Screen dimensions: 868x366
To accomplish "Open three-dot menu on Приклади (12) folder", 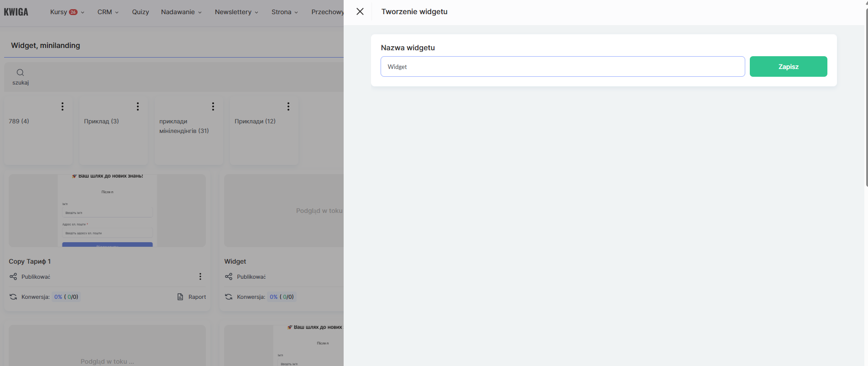I will pyautogui.click(x=288, y=106).
